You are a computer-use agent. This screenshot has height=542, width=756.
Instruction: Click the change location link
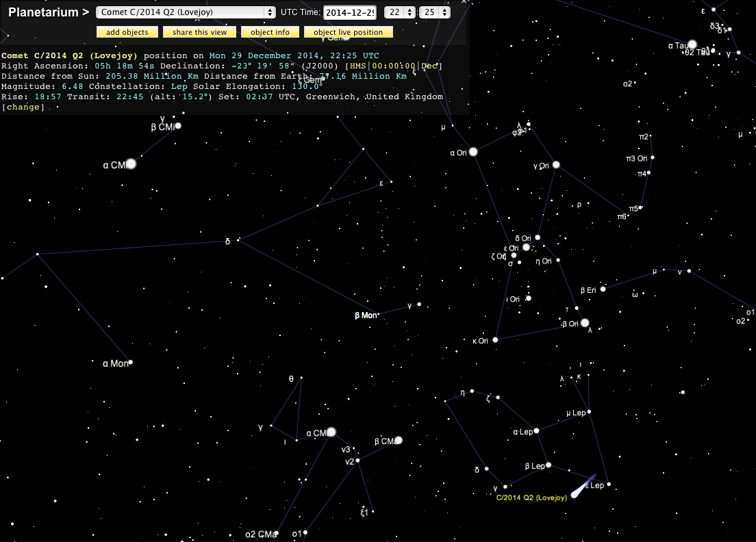pyautogui.click(x=23, y=107)
